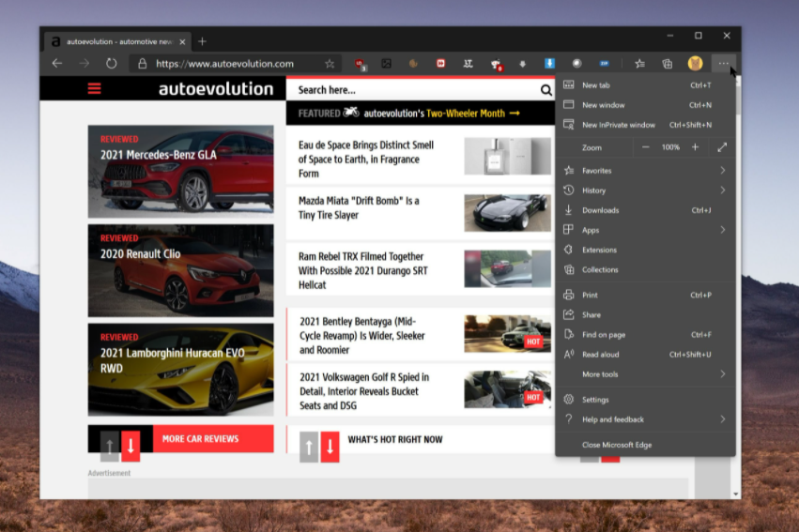Click gray up arrow under car reviews
The width and height of the screenshot is (799, 532).
click(x=110, y=446)
